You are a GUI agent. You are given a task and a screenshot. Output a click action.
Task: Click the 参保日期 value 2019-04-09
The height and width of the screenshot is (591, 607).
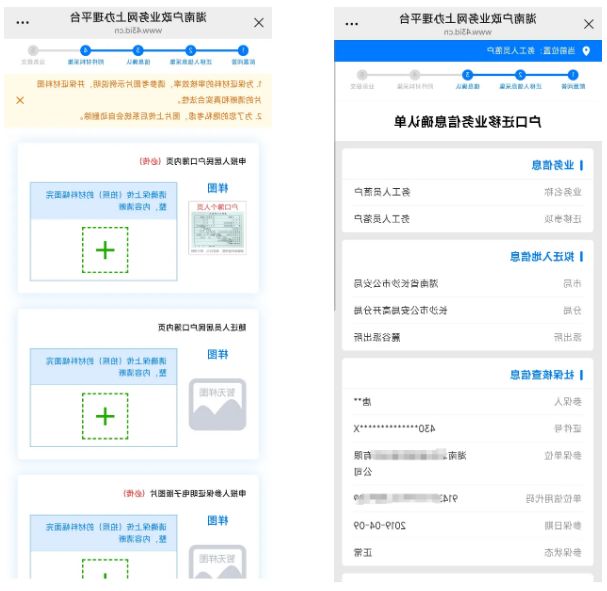pyautogui.click(x=379, y=526)
